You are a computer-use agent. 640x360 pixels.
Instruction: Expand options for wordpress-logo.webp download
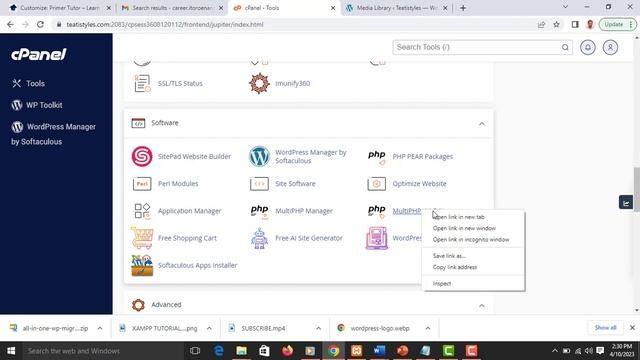click(x=428, y=328)
